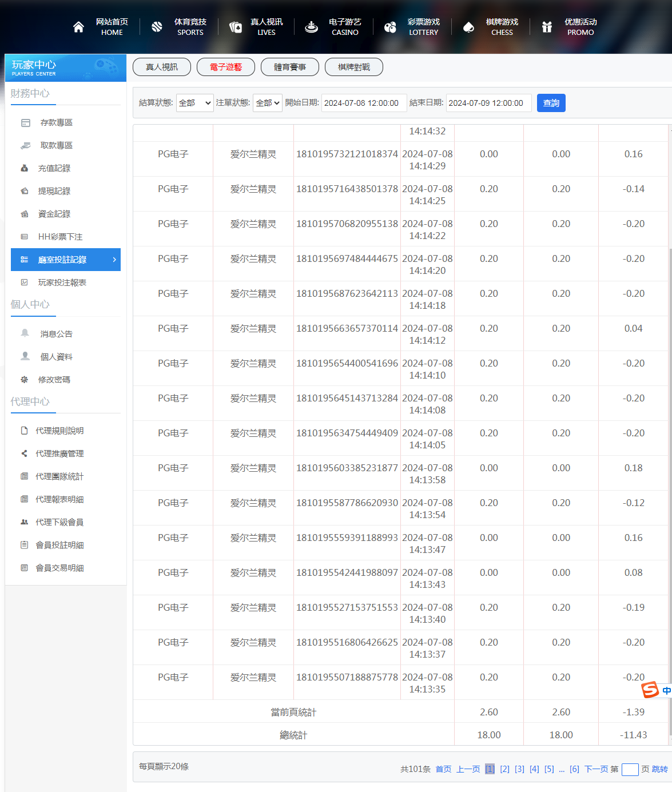Click the page number jump input box

(x=630, y=769)
